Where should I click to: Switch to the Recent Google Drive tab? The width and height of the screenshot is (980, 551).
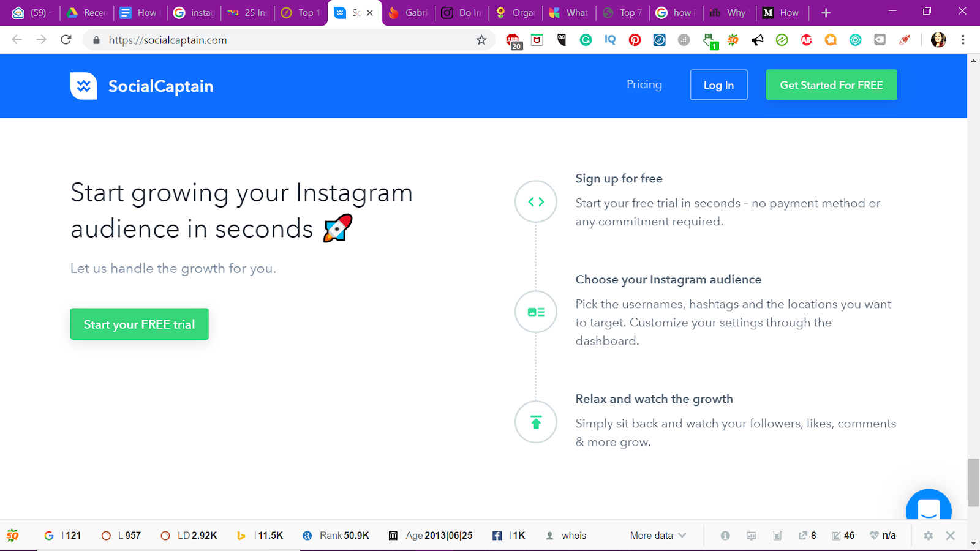[86, 13]
